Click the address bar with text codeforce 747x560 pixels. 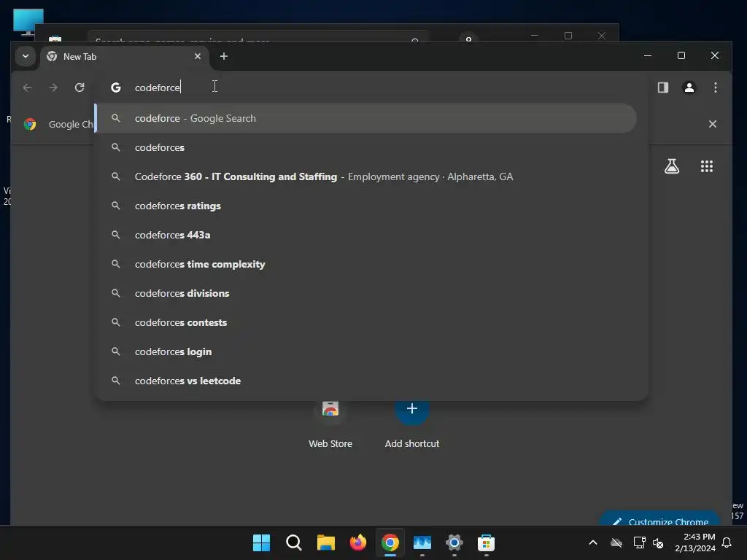(371, 87)
